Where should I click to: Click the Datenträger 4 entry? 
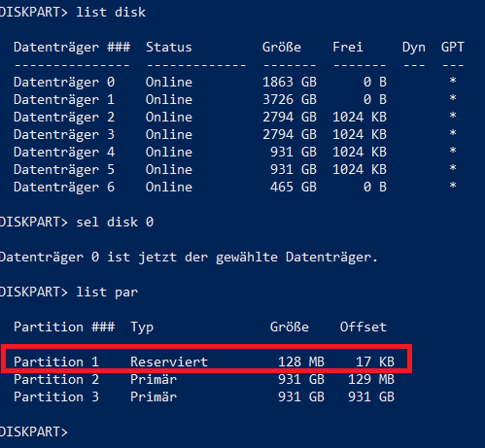point(64,152)
